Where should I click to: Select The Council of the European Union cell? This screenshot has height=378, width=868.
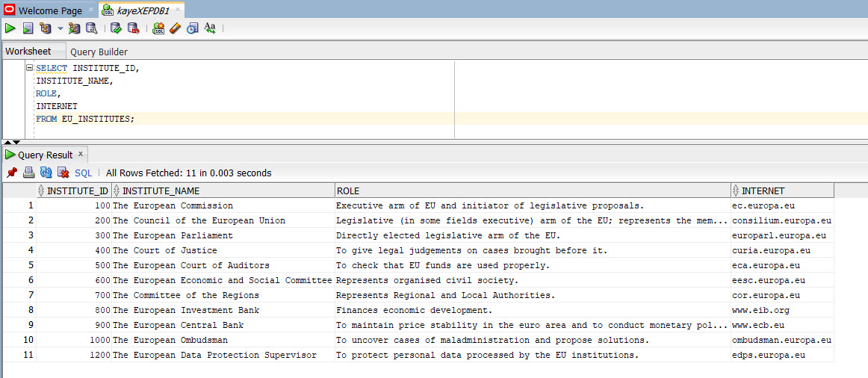click(223, 221)
